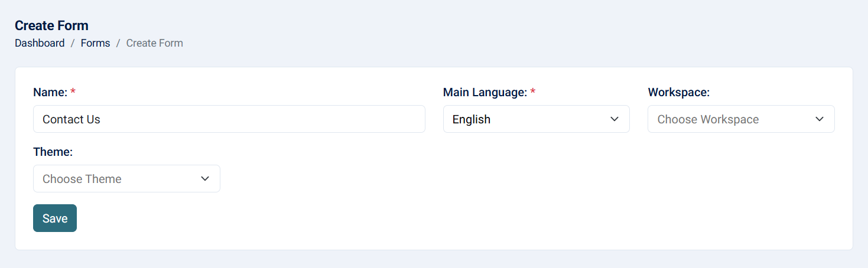
Task: Click the 'Name:' field label
Action: pos(50,92)
